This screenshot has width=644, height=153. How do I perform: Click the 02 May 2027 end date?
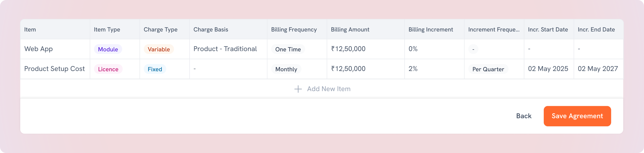click(x=598, y=69)
